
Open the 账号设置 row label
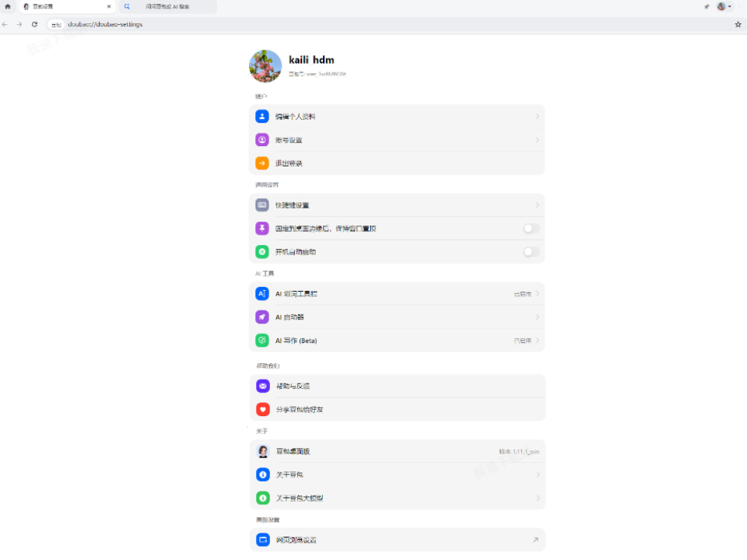pos(289,140)
